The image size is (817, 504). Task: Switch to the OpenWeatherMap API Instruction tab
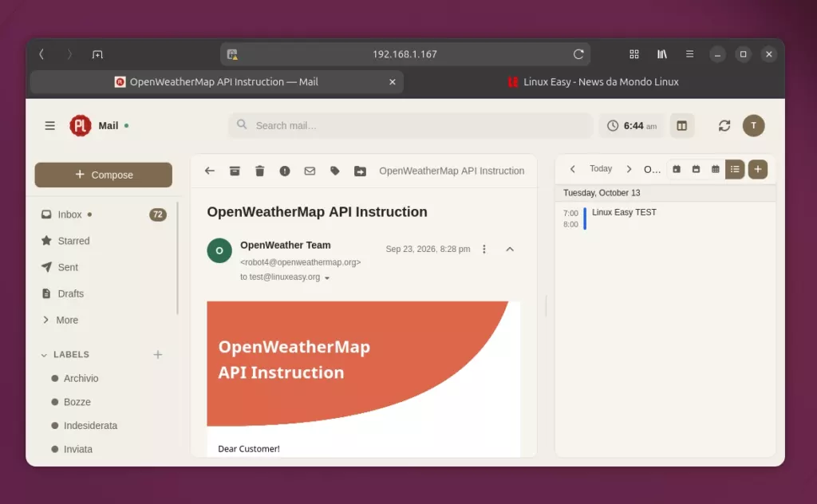[217, 82]
